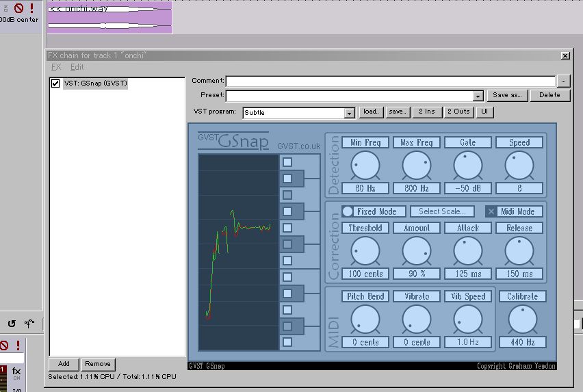Viewport: 583px width, 392px height.
Task: Click the 2 Ins button
Action: pos(427,112)
